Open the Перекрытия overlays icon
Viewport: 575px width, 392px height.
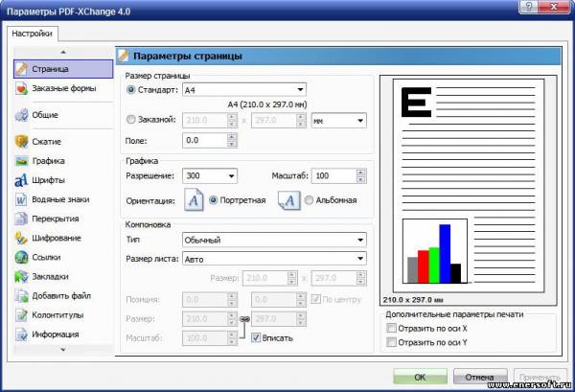point(21,219)
